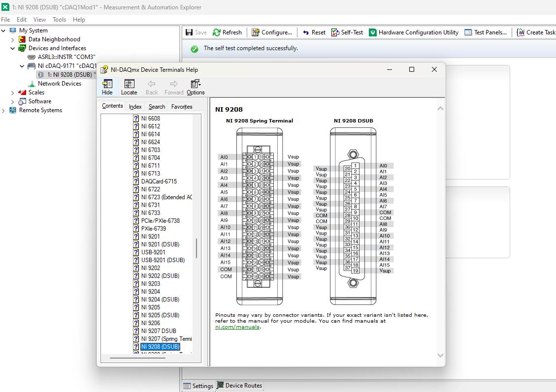Open the Edit menu
Screen dimensions: 556x392
22,20
